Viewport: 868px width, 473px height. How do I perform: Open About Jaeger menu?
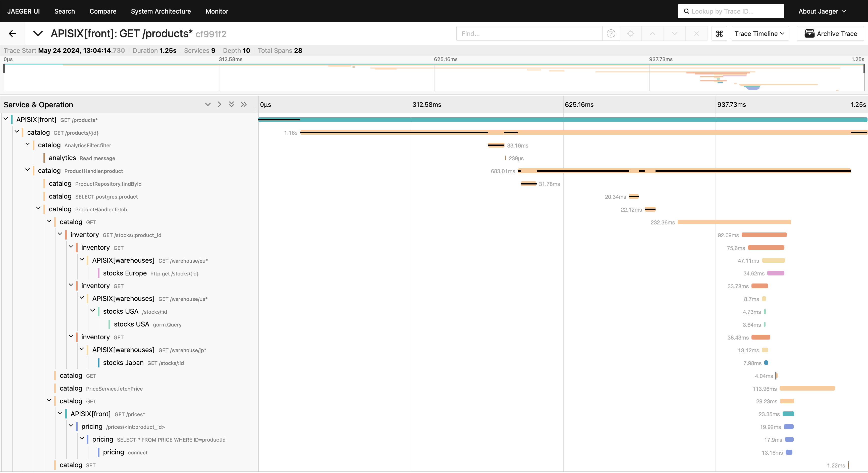tap(822, 11)
